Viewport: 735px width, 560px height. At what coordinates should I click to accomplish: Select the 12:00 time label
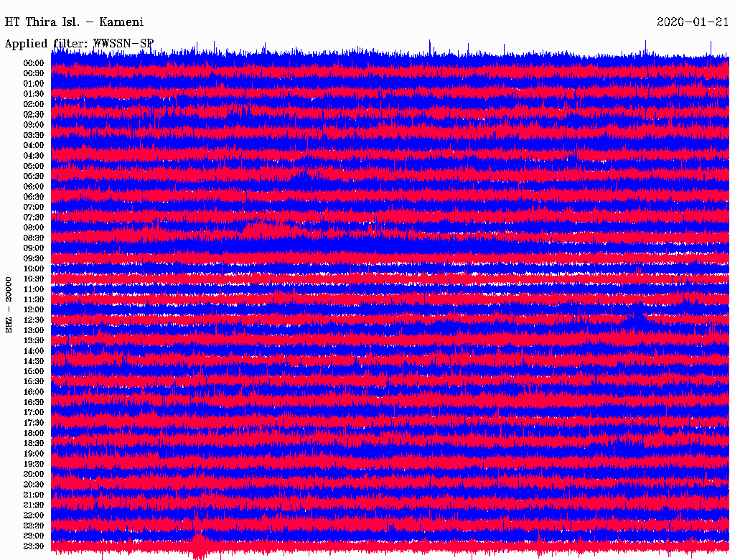[x=34, y=309]
